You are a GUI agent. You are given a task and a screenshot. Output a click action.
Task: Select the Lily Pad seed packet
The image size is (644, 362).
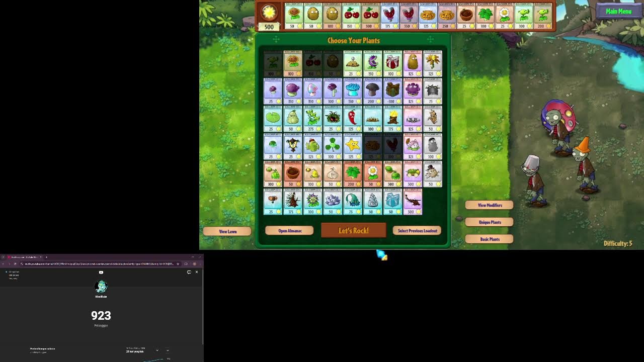[273, 119]
